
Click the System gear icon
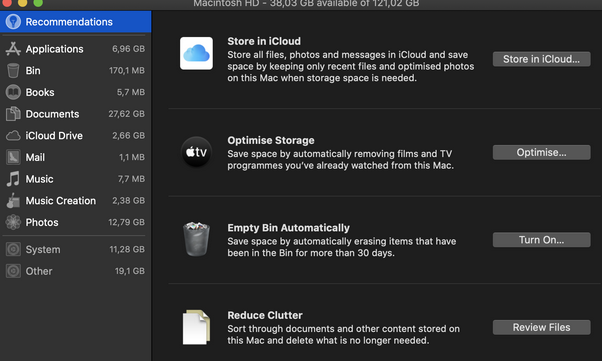click(x=13, y=250)
